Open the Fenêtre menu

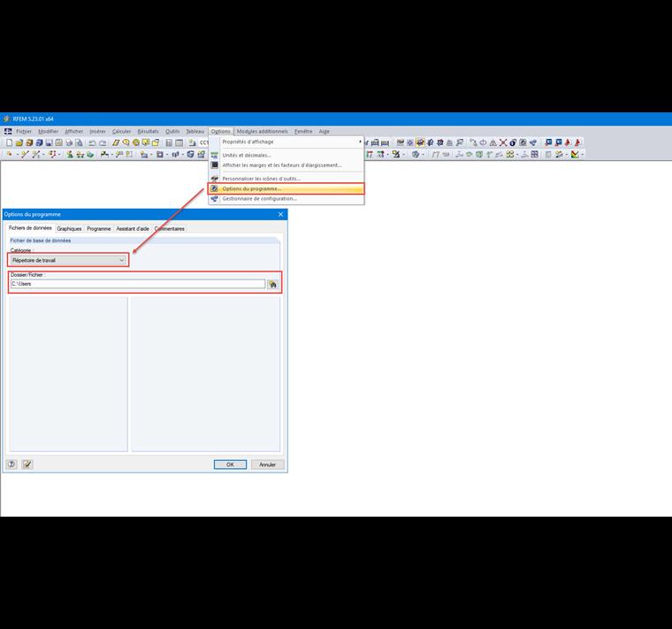pyautogui.click(x=303, y=132)
